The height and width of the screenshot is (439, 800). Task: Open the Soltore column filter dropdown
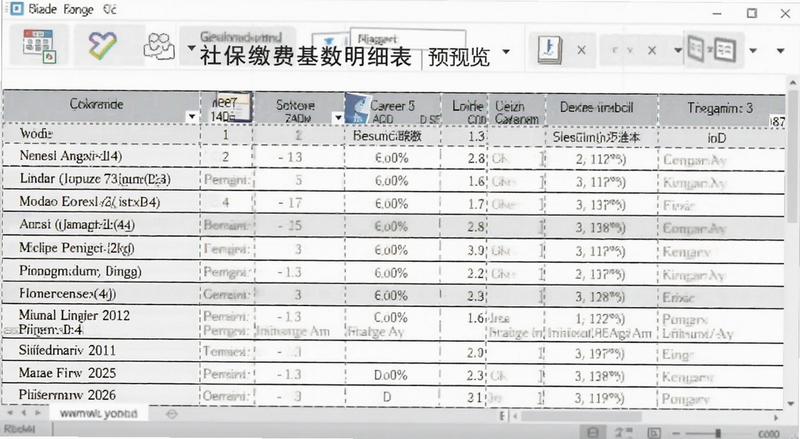[x=338, y=118]
